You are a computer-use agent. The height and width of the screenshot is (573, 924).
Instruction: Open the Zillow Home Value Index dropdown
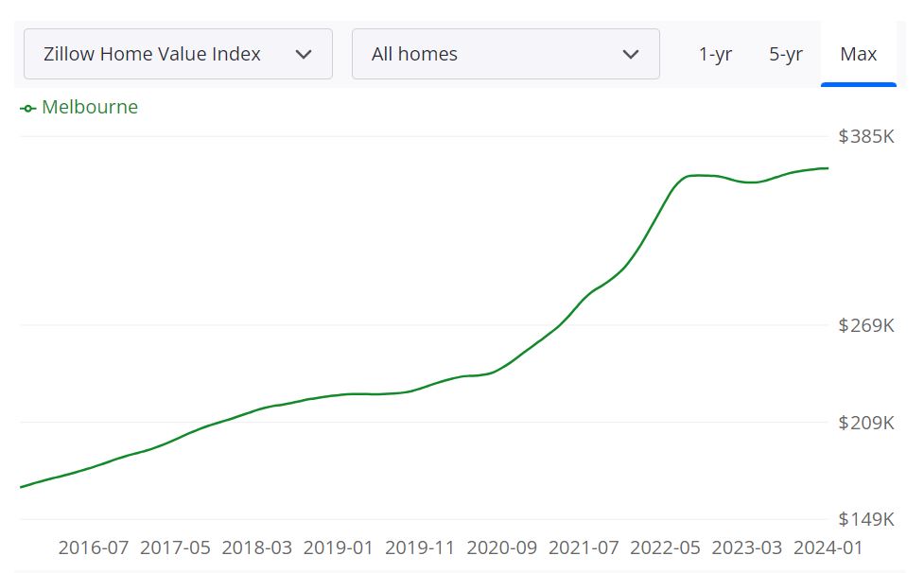click(x=178, y=54)
